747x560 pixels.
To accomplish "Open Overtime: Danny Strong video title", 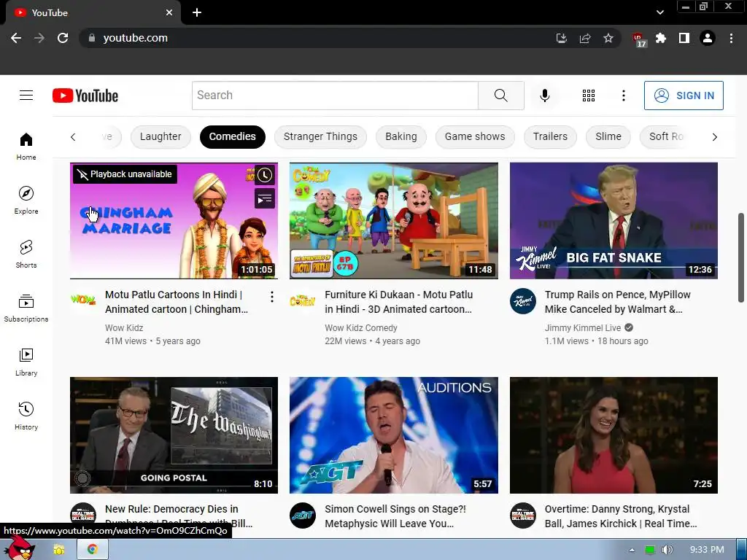I will [x=621, y=516].
